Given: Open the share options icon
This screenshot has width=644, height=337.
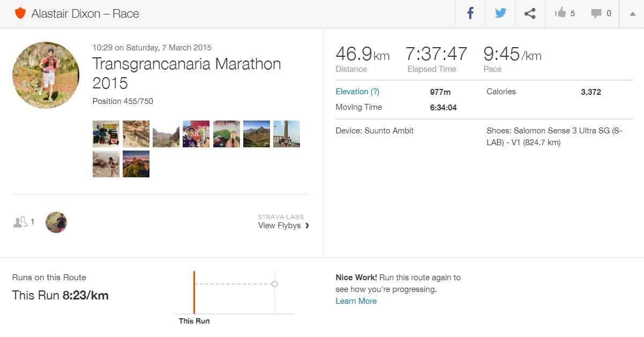Looking at the screenshot, I should click(529, 13).
